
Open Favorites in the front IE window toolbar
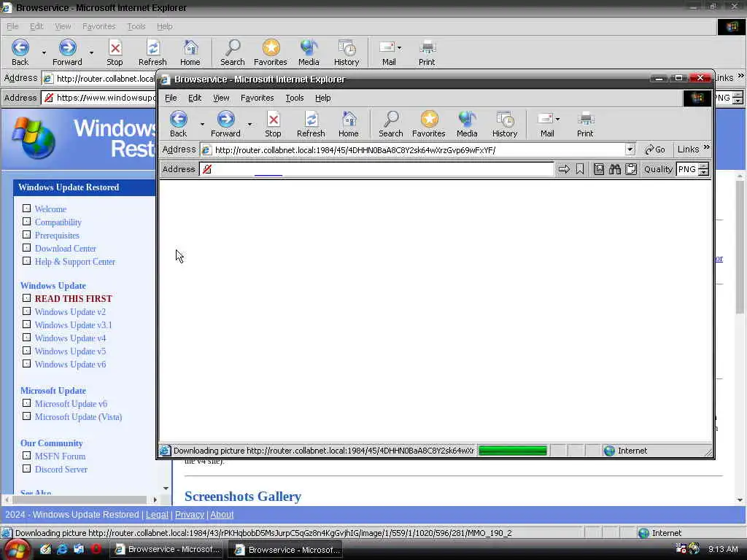429,124
